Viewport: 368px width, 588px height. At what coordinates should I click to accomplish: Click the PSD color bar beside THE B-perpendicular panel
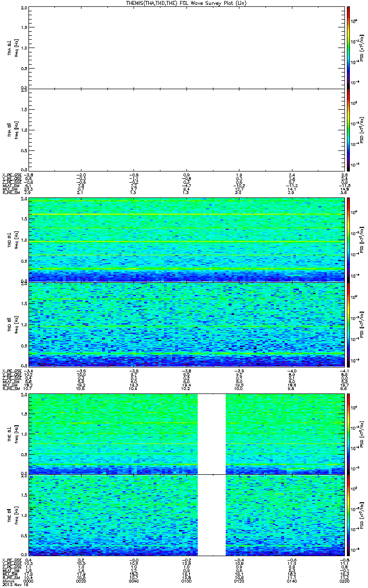click(x=348, y=434)
